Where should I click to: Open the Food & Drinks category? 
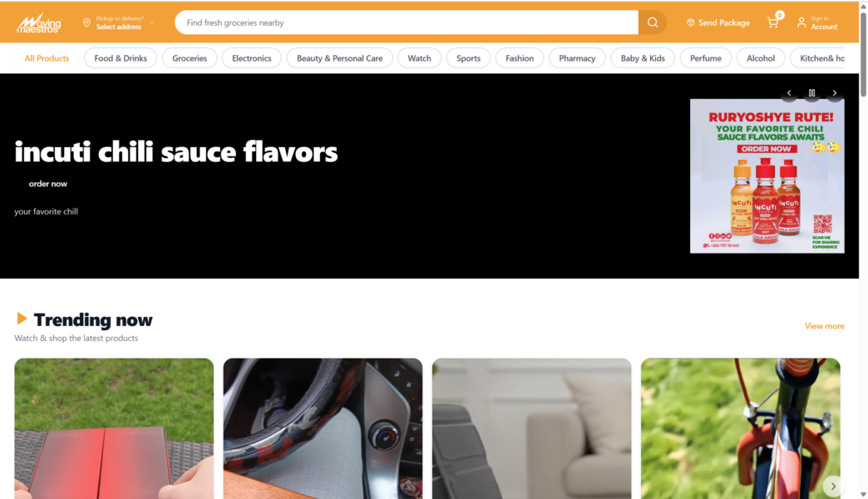121,58
